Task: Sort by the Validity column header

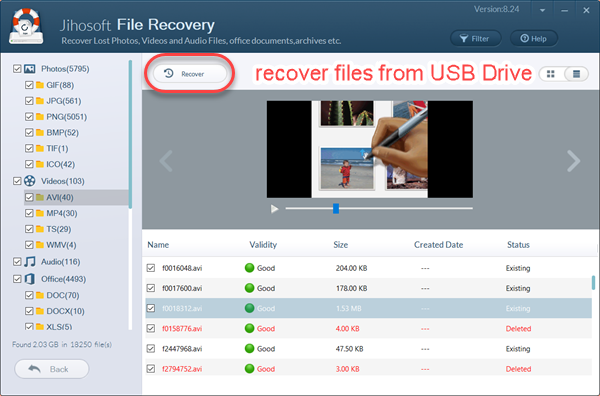Action: coord(263,245)
